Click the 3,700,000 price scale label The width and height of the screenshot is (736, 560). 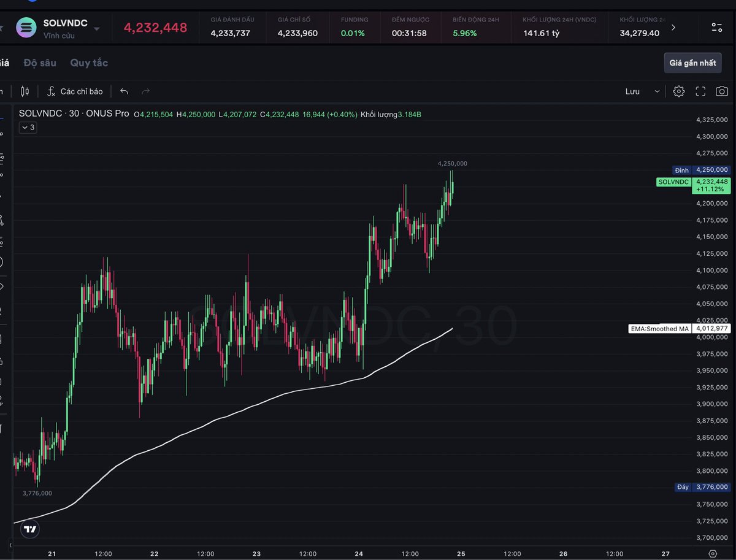712,537
